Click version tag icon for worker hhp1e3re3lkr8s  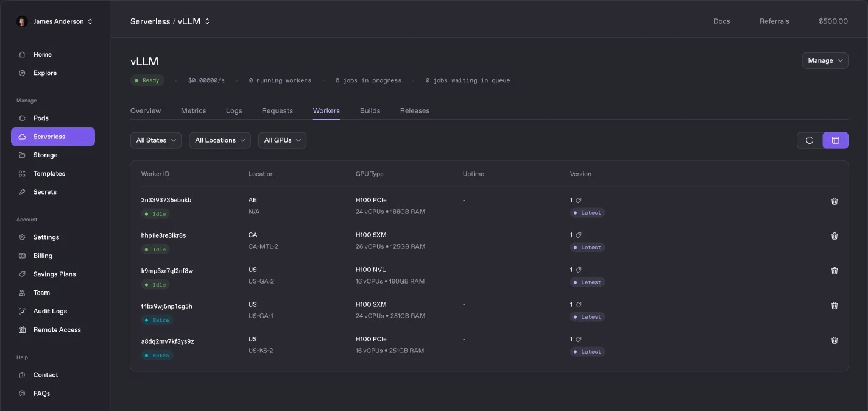(x=579, y=235)
